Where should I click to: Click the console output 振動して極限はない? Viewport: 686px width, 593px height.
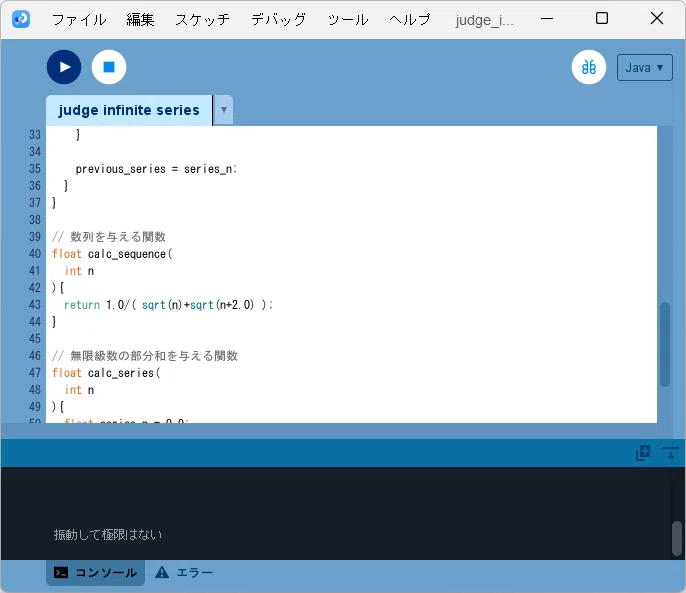108,534
